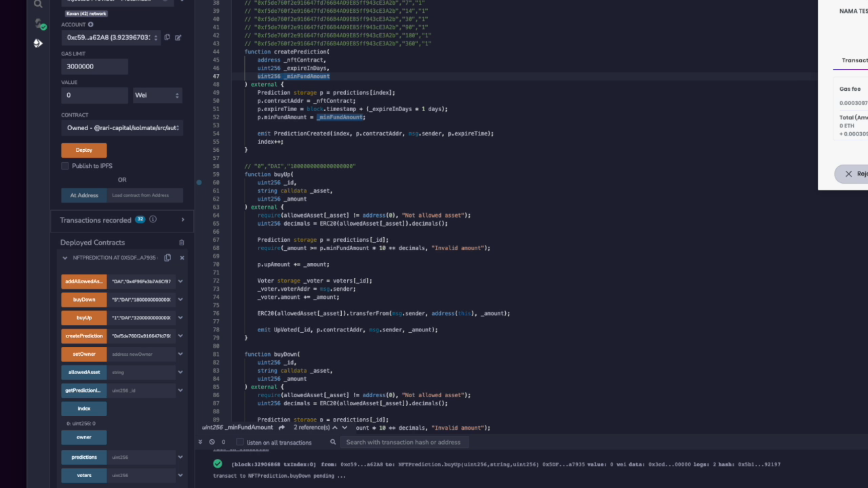Click the GAS LIMIT input field
The image size is (868, 488).
[94, 66]
